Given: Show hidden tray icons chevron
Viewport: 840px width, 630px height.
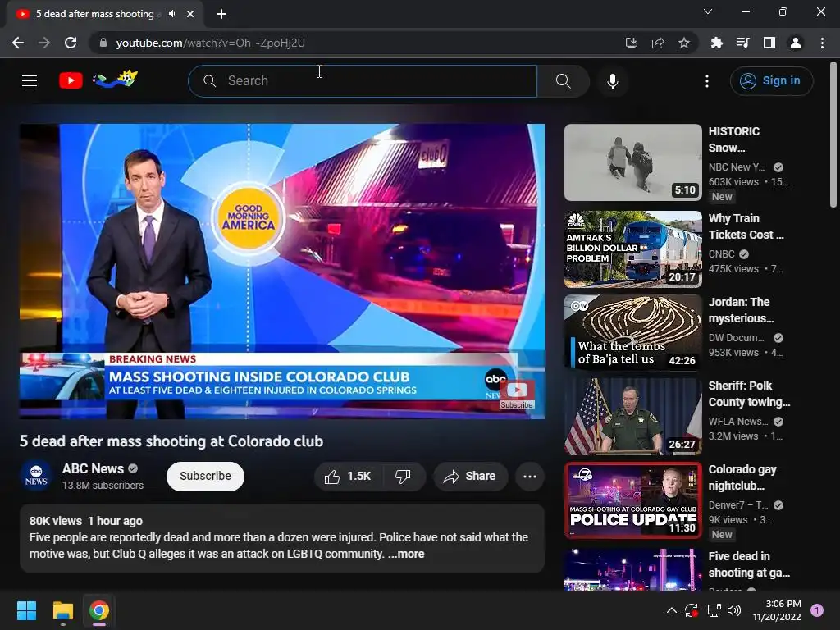Looking at the screenshot, I should point(671,610).
